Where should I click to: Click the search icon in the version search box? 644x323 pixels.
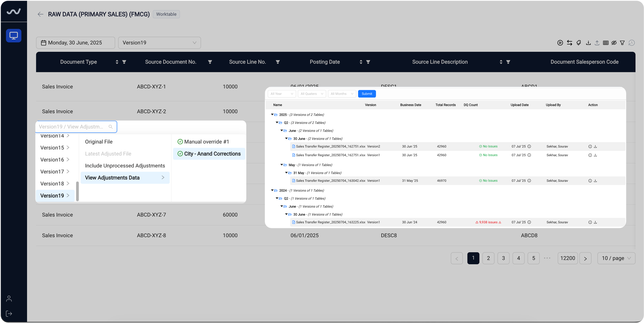(x=111, y=127)
